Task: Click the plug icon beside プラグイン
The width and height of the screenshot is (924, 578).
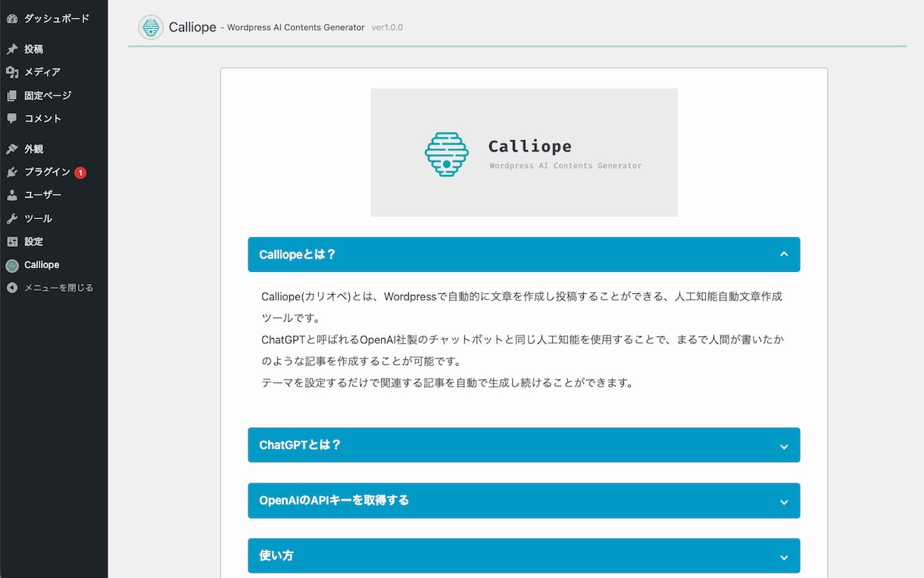Action: tap(12, 172)
